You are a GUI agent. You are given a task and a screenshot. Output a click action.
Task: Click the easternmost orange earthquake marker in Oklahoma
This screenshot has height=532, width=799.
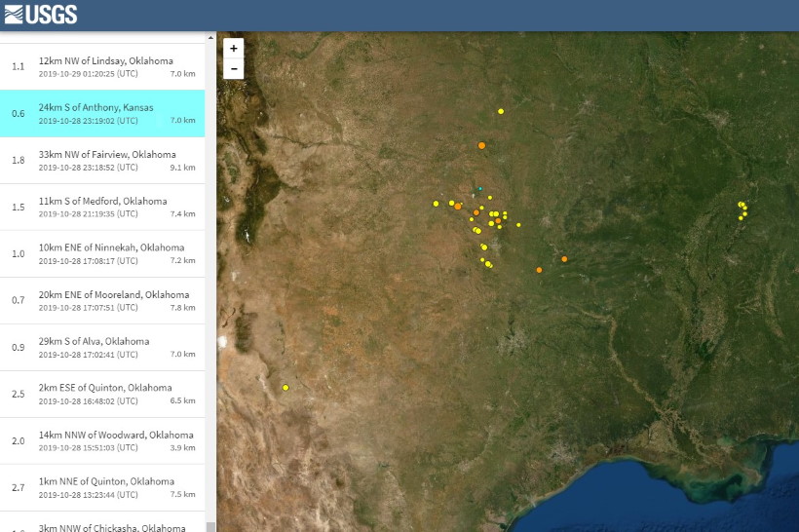tap(564, 259)
